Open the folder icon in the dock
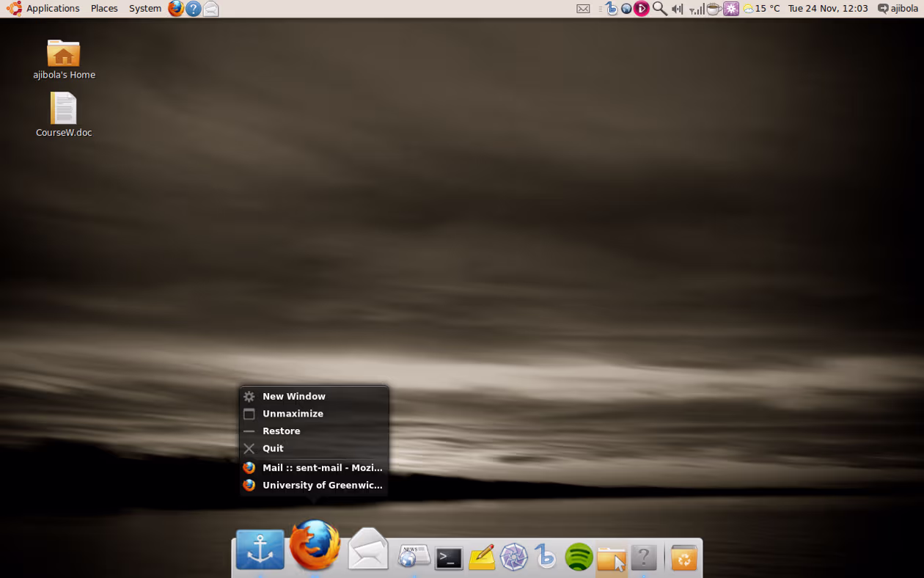 (611, 558)
